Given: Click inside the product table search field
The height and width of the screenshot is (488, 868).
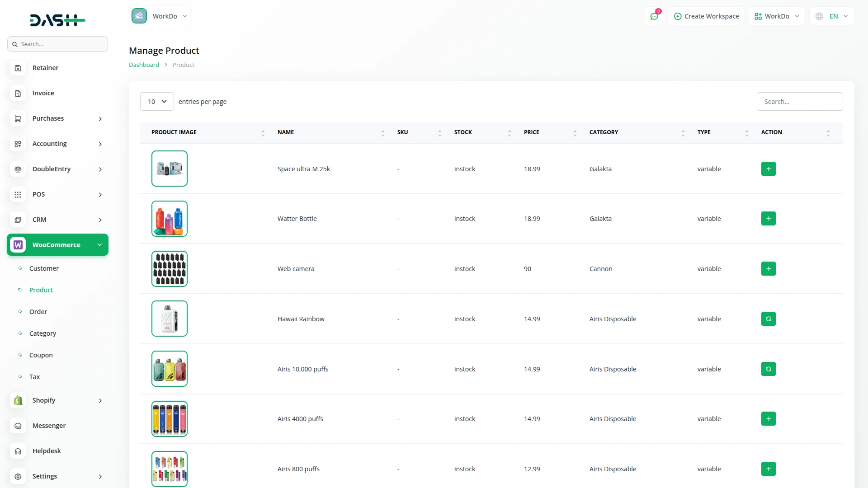Looking at the screenshot, I should (x=800, y=101).
